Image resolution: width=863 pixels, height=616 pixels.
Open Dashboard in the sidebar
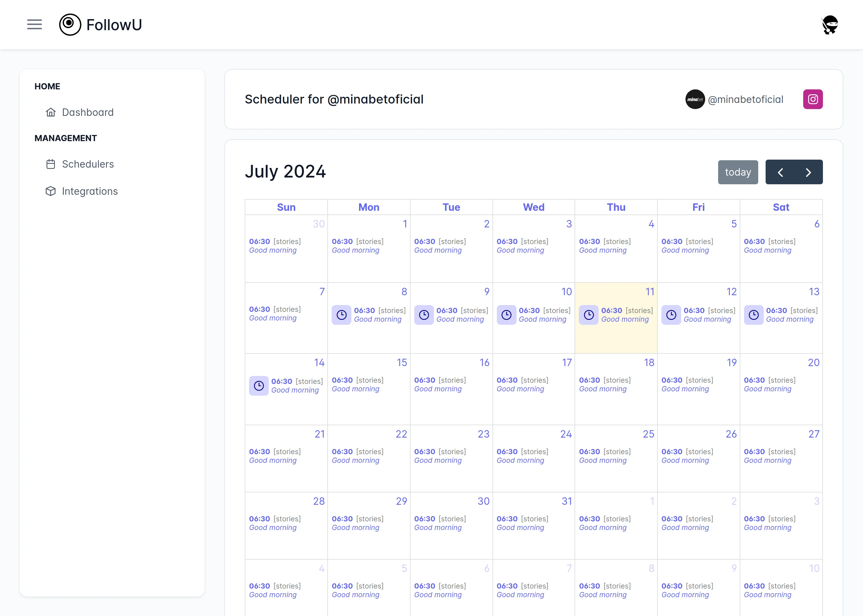tap(88, 112)
